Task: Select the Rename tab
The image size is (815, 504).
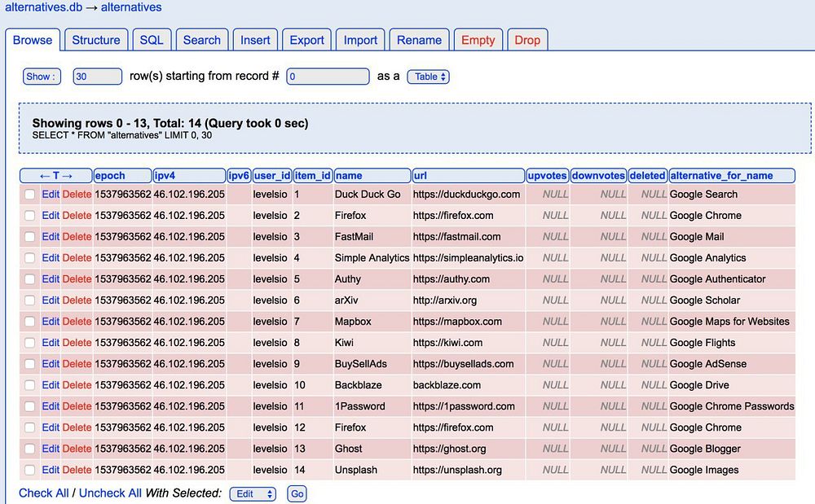Action: coord(419,40)
